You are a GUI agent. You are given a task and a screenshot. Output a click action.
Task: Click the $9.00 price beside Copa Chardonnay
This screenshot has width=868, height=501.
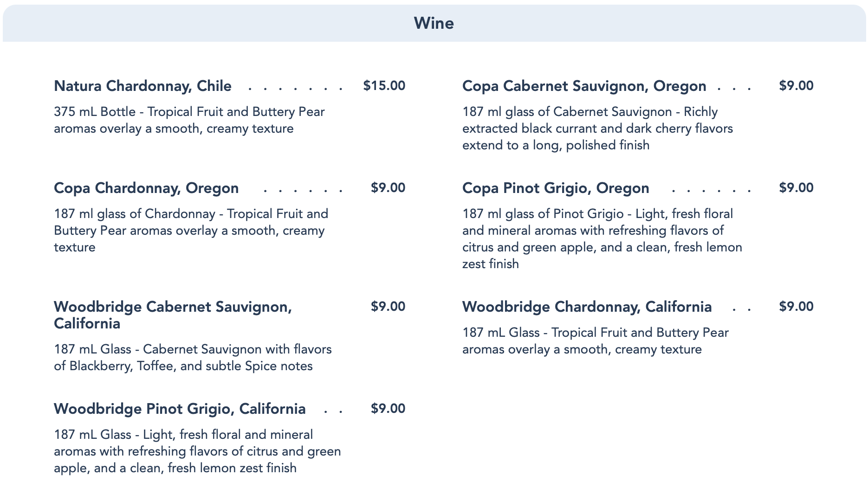pyautogui.click(x=388, y=188)
